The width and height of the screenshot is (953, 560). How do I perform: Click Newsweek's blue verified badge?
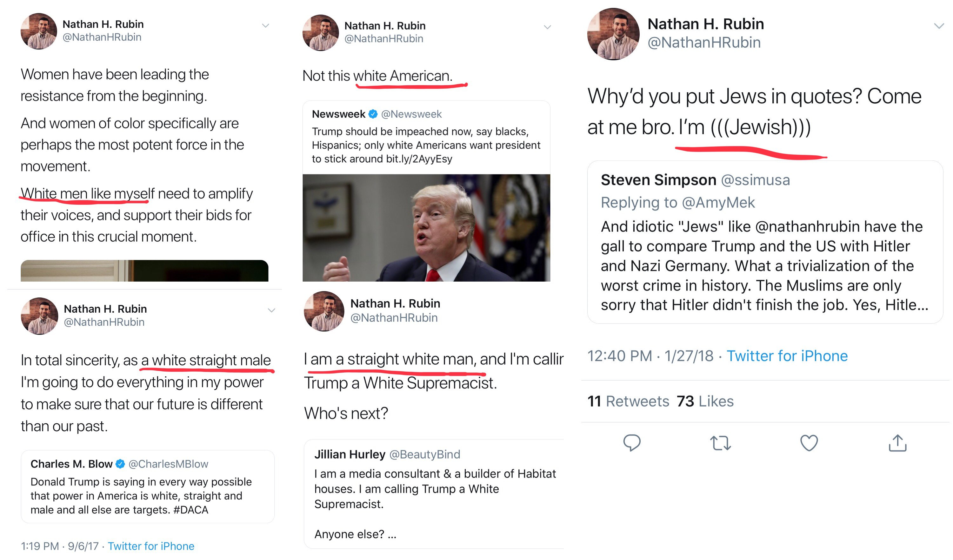pos(373,114)
